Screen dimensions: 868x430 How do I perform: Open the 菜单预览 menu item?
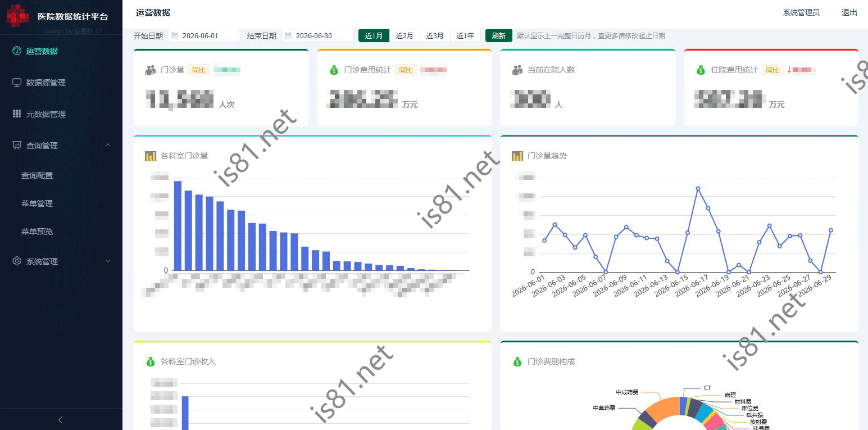(37, 232)
